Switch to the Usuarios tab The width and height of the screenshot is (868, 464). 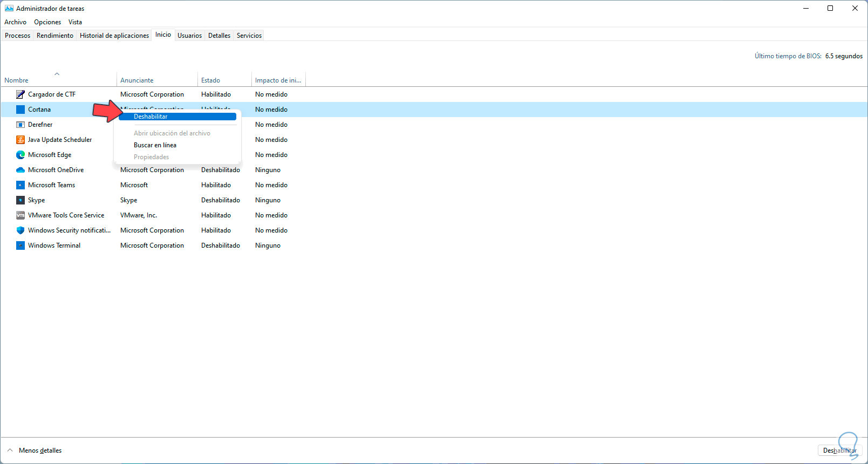(x=190, y=36)
